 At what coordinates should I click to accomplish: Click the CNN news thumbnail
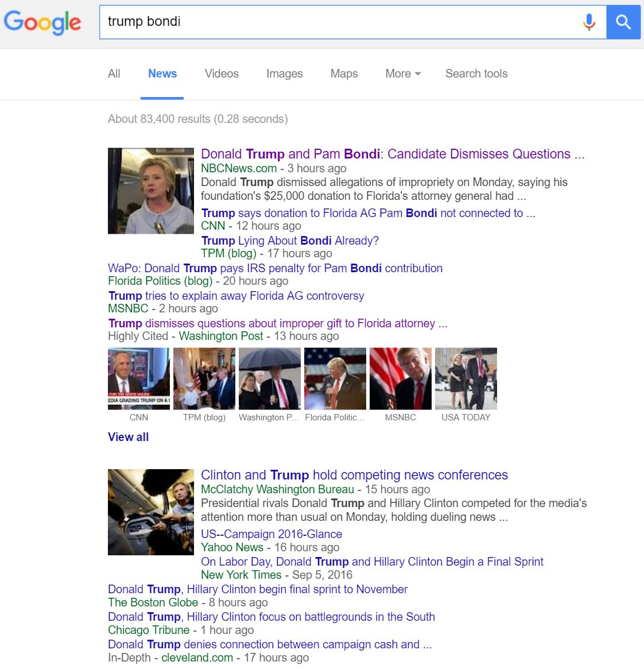tap(138, 378)
